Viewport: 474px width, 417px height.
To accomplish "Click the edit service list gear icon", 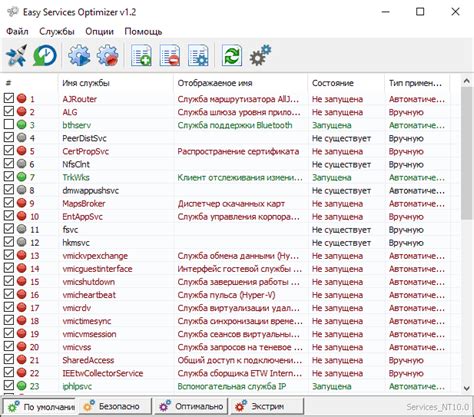I will pyautogui.click(x=198, y=55).
